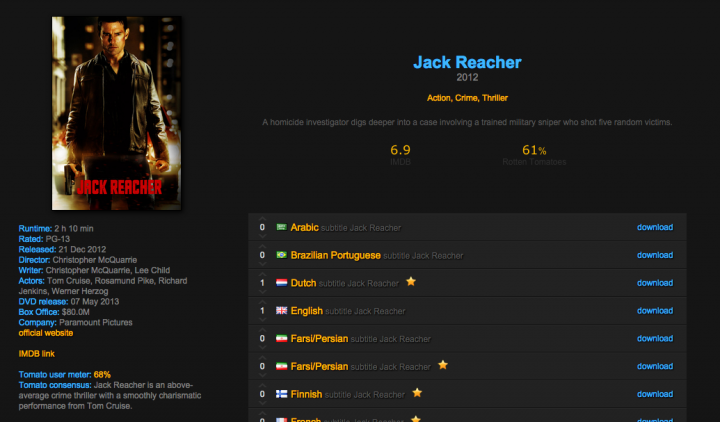Open the Arabic subtitle page link

coord(346,227)
